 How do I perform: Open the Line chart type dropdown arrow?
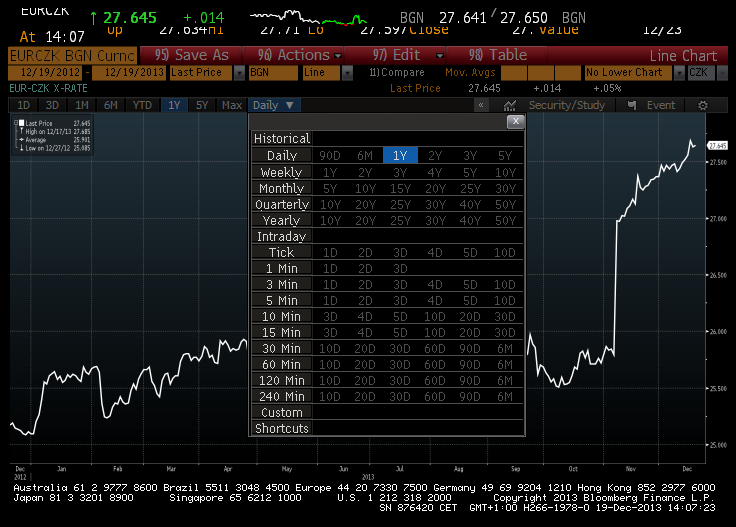pos(347,73)
